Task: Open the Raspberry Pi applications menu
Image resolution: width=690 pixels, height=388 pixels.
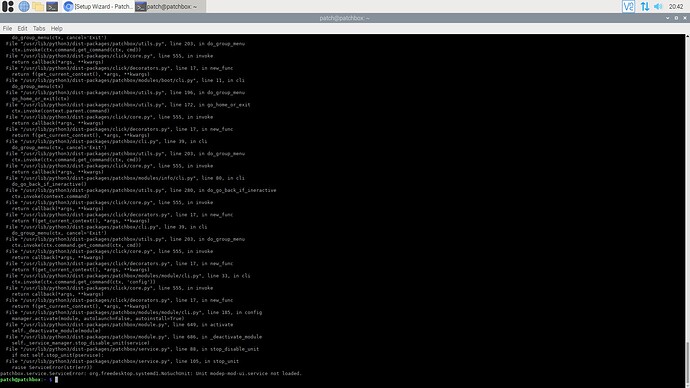Action: pos(8,6)
